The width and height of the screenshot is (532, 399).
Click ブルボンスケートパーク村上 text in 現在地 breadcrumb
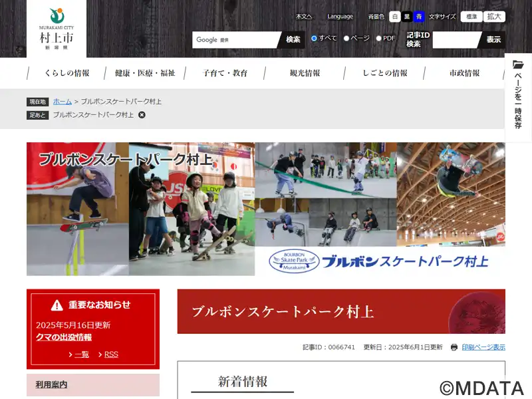tap(121, 102)
